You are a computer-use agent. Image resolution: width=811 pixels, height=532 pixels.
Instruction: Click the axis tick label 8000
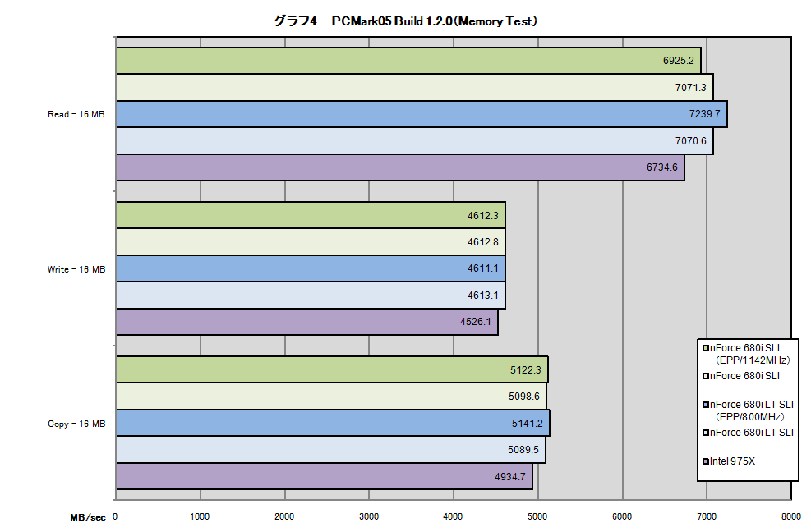pyautogui.click(x=790, y=516)
